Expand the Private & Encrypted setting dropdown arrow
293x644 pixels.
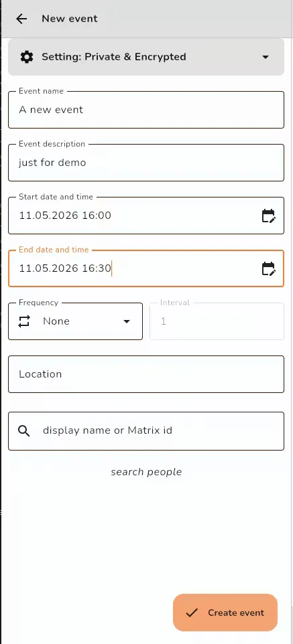pyautogui.click(x=266, y=57)
